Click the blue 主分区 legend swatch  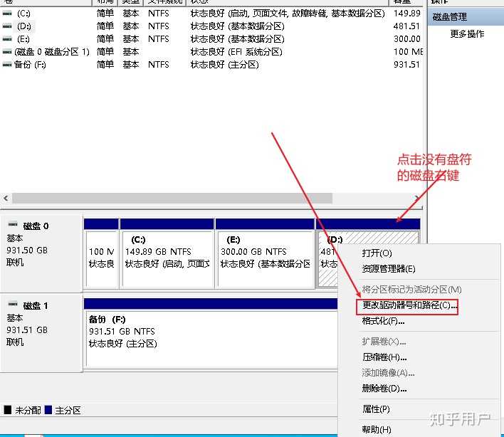tap(48, 410)
